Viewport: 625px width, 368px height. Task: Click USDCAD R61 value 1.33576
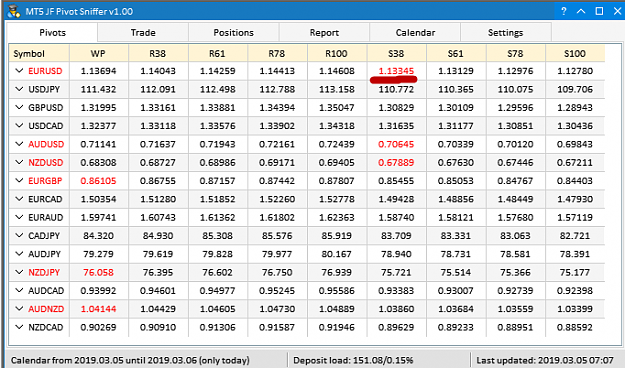click(217, 126)
